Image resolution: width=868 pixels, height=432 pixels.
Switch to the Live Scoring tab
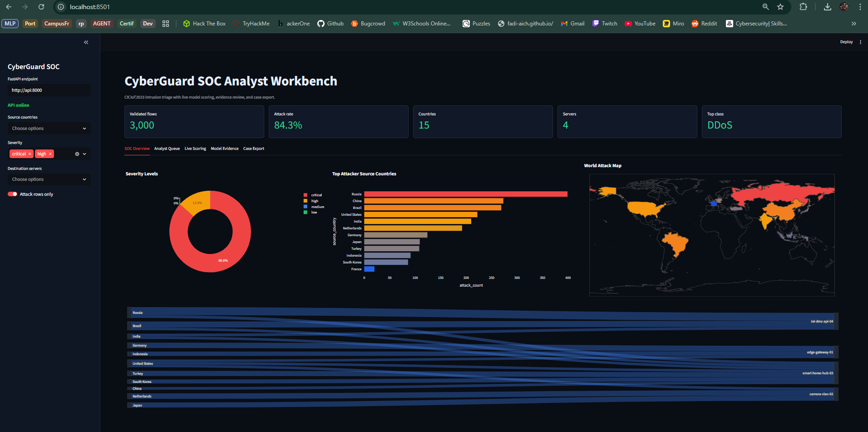(x=195, y=149)
